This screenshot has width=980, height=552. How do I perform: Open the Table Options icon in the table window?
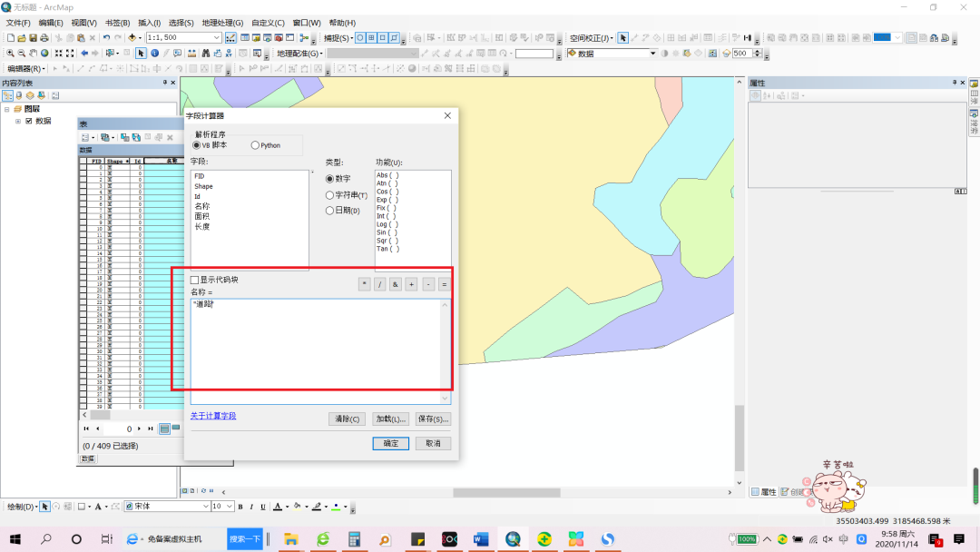(x=85, y=136)
